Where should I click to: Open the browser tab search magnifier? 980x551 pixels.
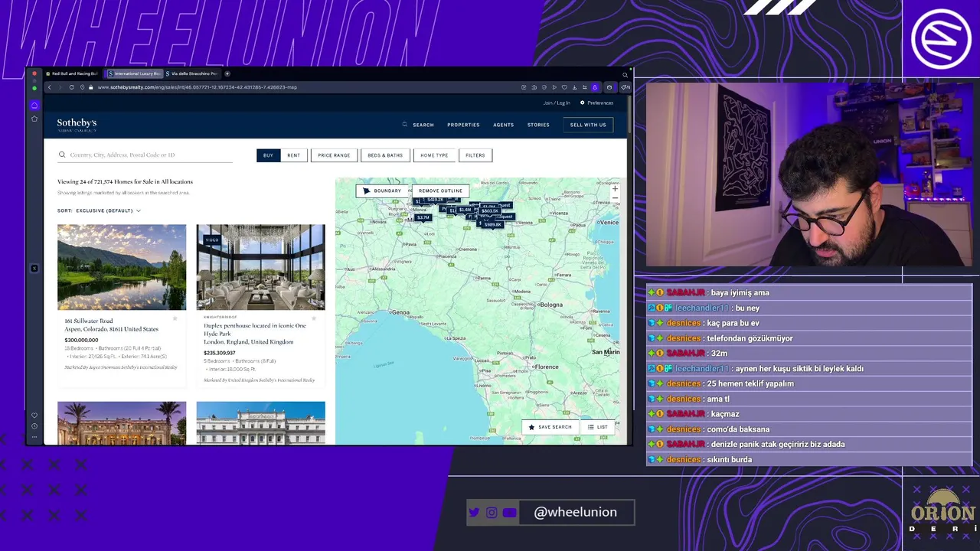pyautogui.click(x=625, y=74)
